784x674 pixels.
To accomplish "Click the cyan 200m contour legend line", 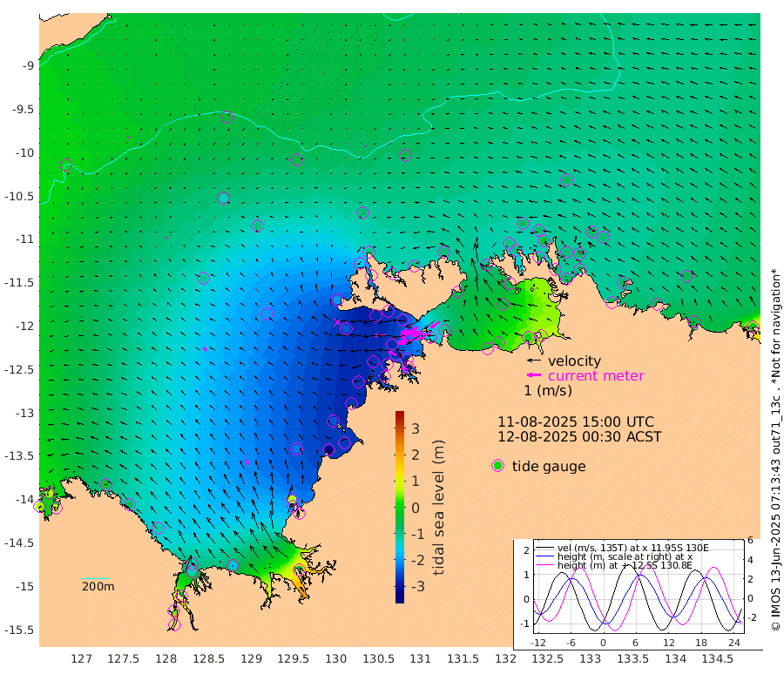I will 95,578.
